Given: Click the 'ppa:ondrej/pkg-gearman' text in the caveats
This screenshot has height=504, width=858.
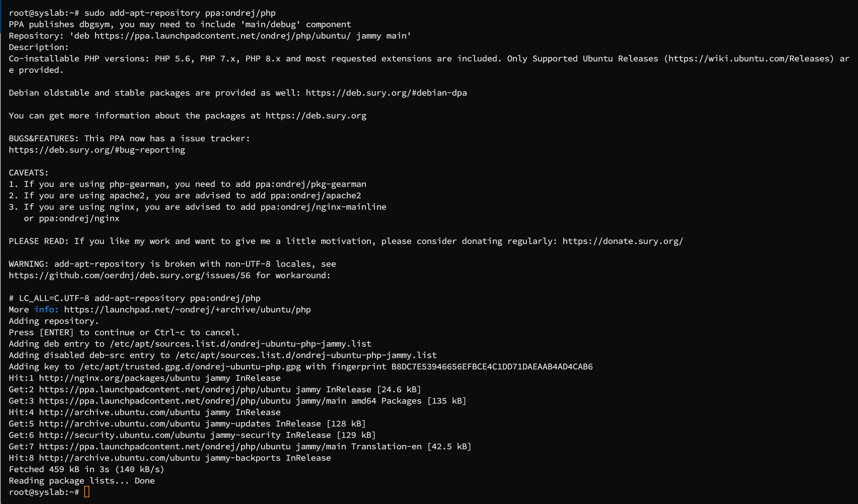Looking at the screenshot, I should [311, 184].
